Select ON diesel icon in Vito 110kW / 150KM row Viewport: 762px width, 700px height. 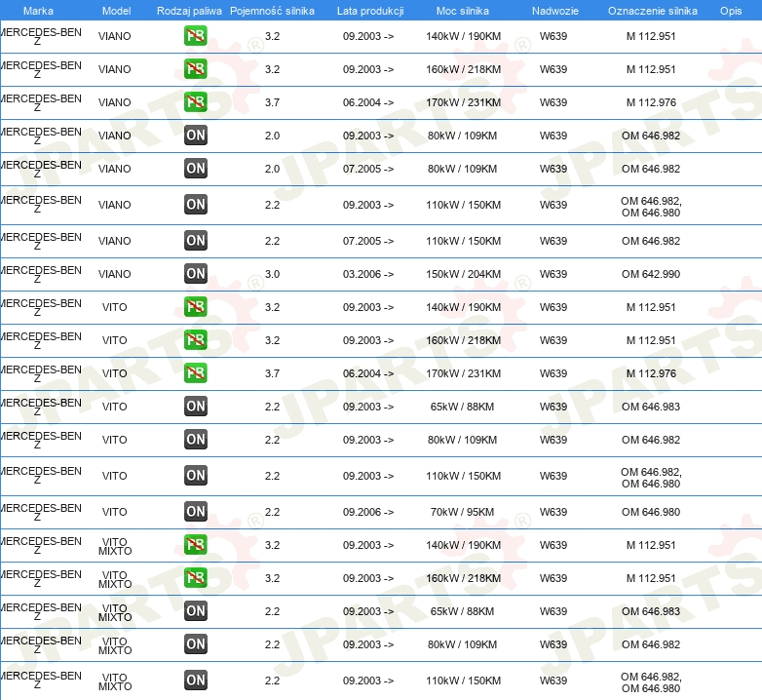point(195,476)
